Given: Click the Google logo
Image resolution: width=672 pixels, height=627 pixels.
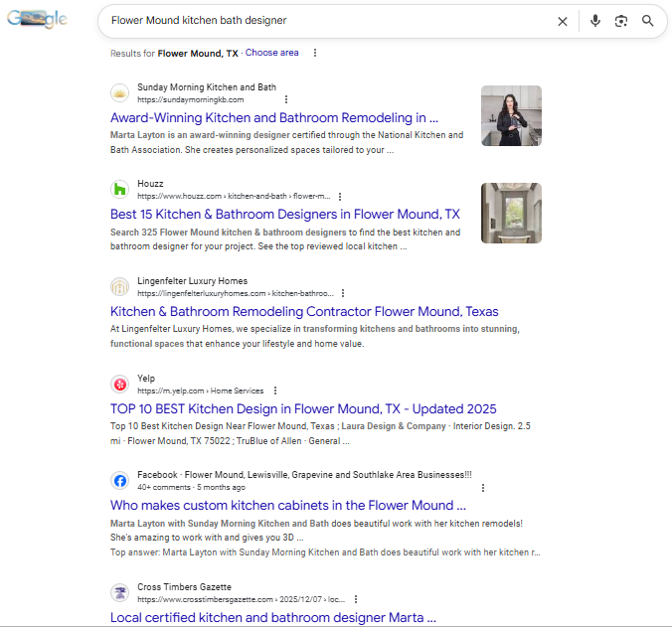Looking at the screenshot, I should [x=38, y=19].
